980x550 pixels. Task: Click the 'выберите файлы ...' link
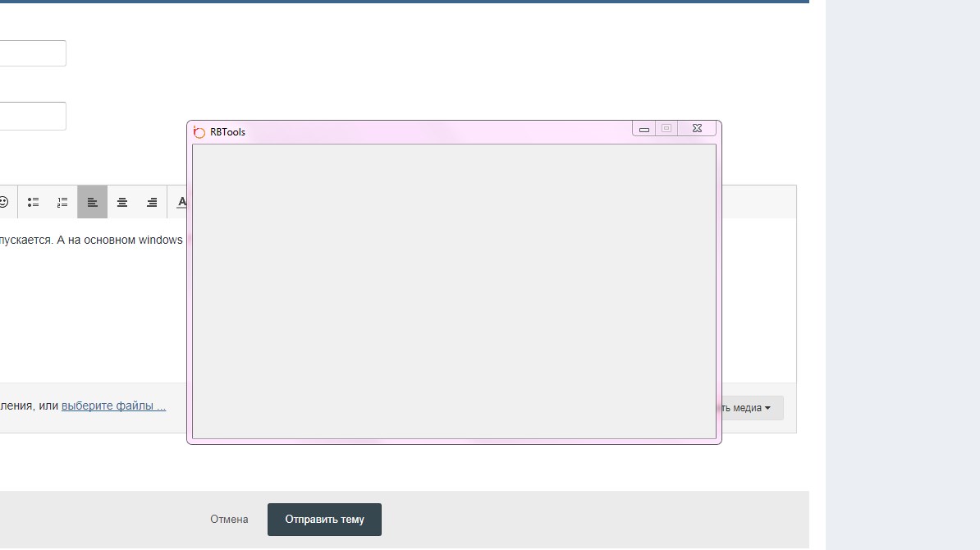point(113,406)
